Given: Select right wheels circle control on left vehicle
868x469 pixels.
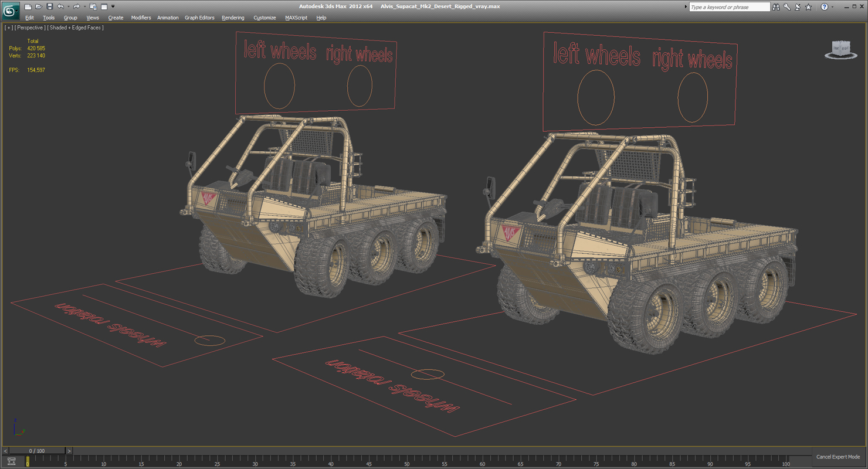Looking at the screenshot, I should [x=360, y=86].
